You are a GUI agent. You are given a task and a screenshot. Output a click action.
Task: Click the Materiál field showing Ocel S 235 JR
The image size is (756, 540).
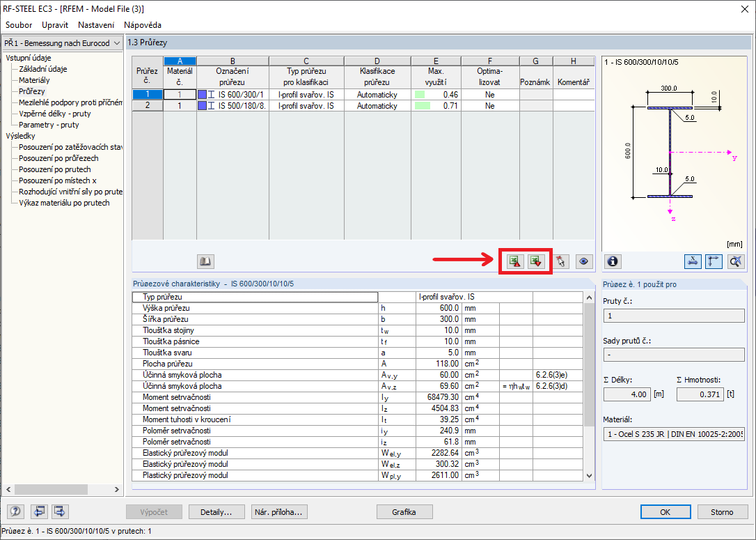(674, 434)
